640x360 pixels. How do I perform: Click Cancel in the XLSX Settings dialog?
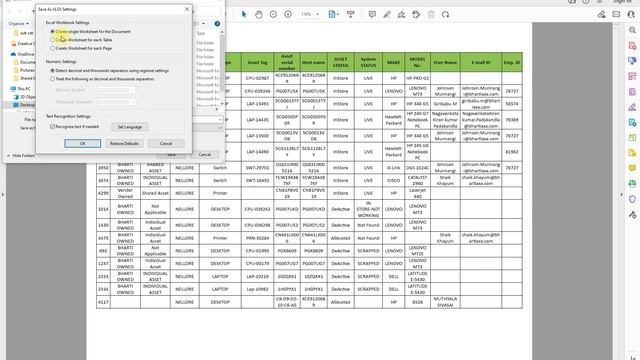point(166,143)
